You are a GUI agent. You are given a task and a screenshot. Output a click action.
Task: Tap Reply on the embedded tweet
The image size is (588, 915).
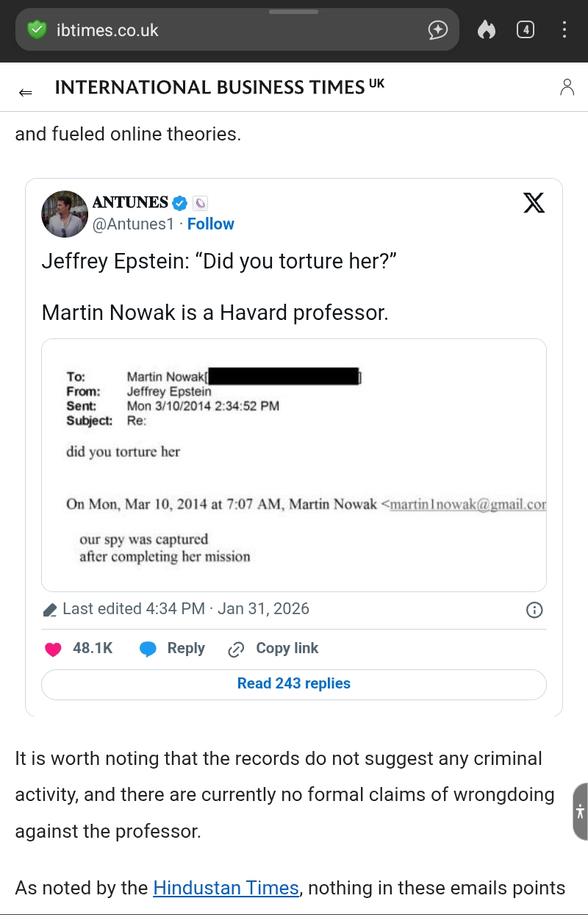click(173, 649)
